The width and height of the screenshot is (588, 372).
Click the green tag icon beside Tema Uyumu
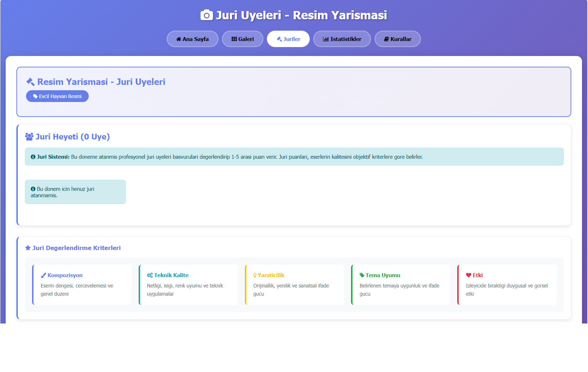click(362, 275)
